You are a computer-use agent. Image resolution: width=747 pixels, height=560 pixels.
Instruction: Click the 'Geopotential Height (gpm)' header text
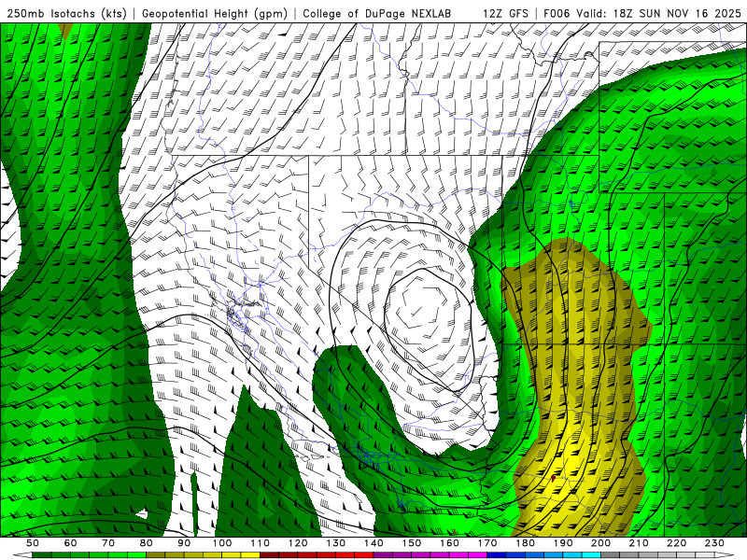click(x=215, y=14)
